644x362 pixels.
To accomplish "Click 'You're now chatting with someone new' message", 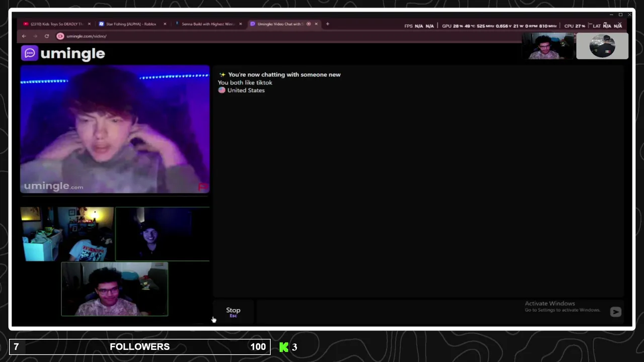I will click(x=284, y=74).
